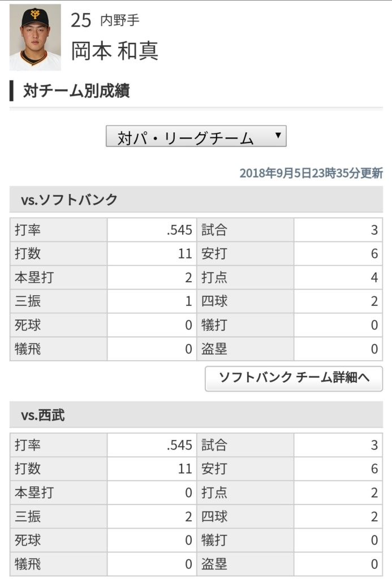This screenshot has width=392, height=579.
Task: Click the 対チーム別成績 heading
Action: tap(76, 90)
